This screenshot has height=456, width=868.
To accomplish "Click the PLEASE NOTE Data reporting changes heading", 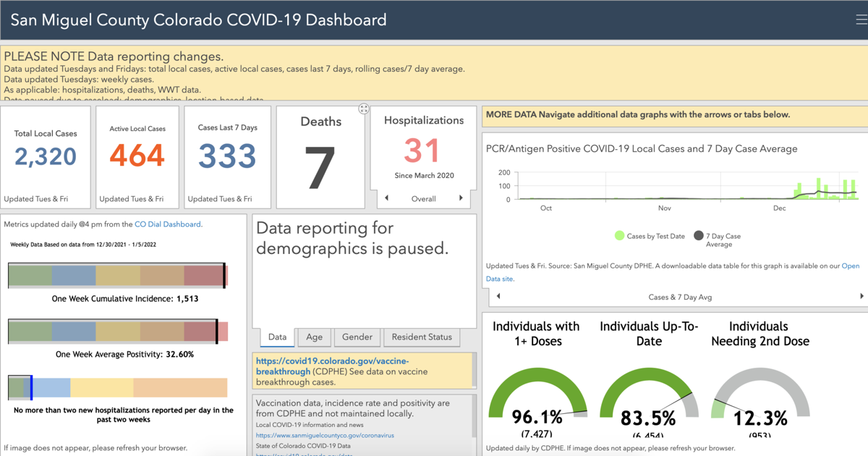I will click(114, 56).
